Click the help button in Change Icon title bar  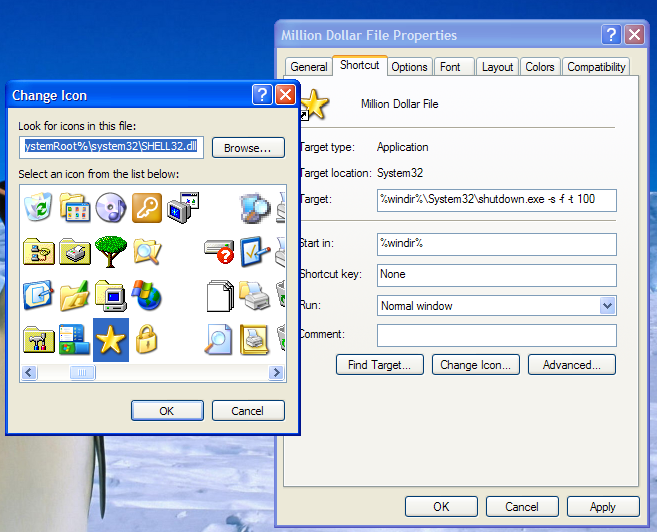point(262,94)
